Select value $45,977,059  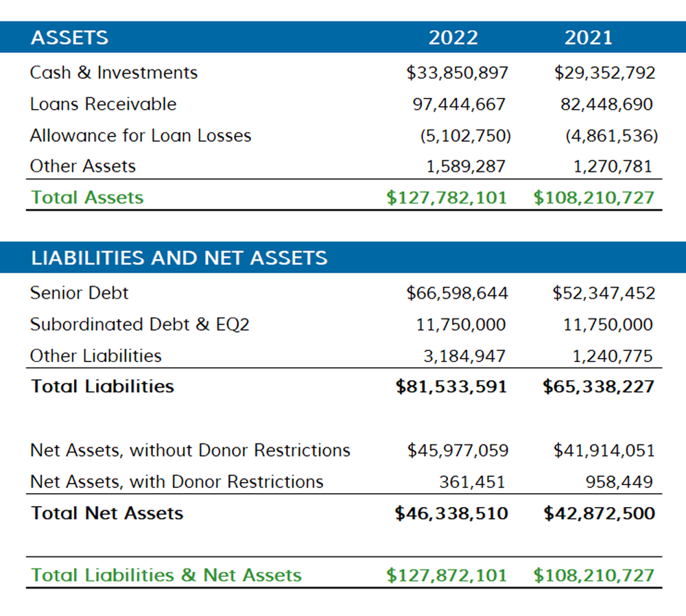[x=458, y=451]
